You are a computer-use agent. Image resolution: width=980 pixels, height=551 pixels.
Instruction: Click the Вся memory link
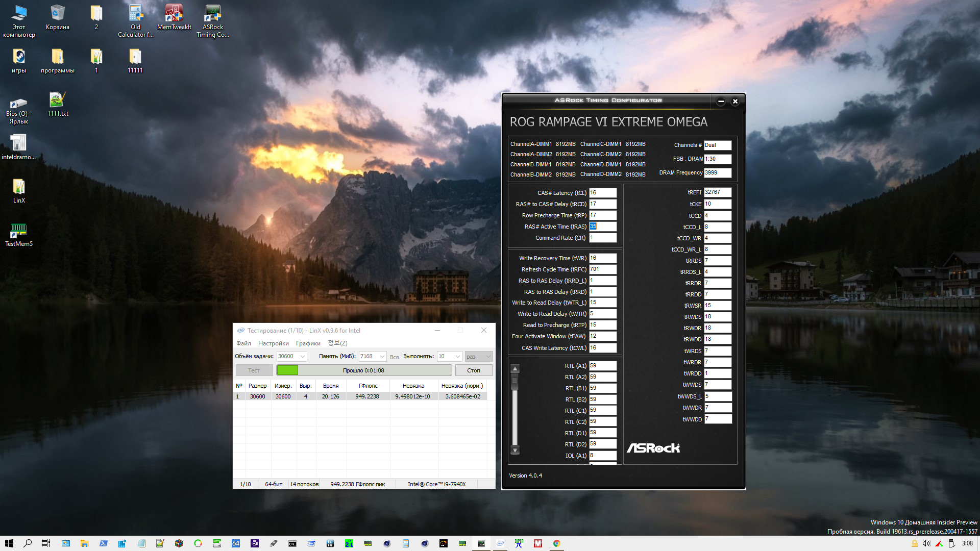point(394,357)
